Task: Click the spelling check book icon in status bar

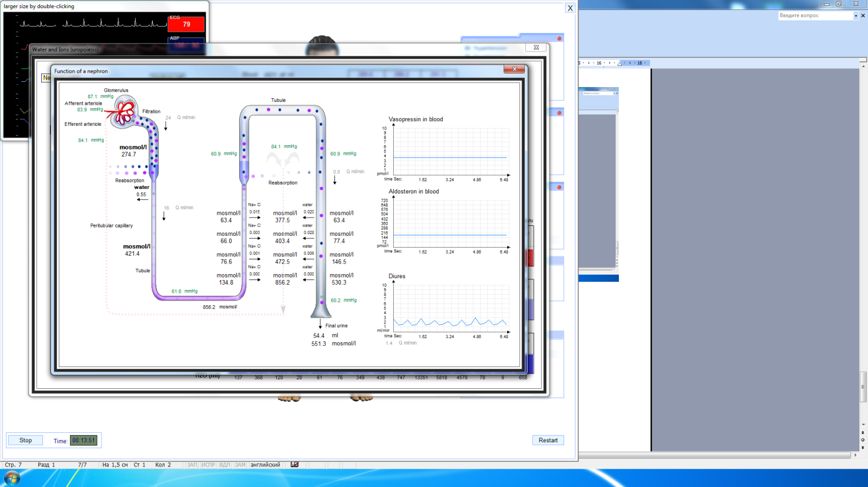Action: [x=294, y=465]
